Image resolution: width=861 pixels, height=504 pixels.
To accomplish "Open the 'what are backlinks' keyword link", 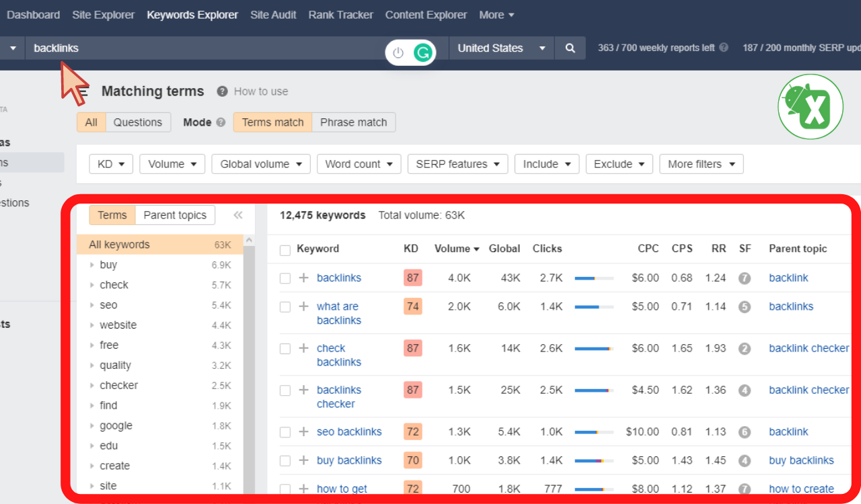I will point(339,313).
